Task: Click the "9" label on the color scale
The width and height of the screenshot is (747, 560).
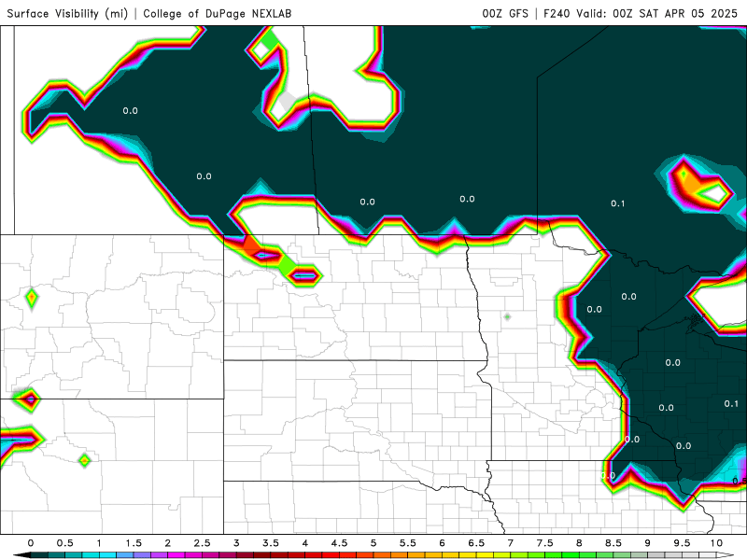Action: point(647,543)
